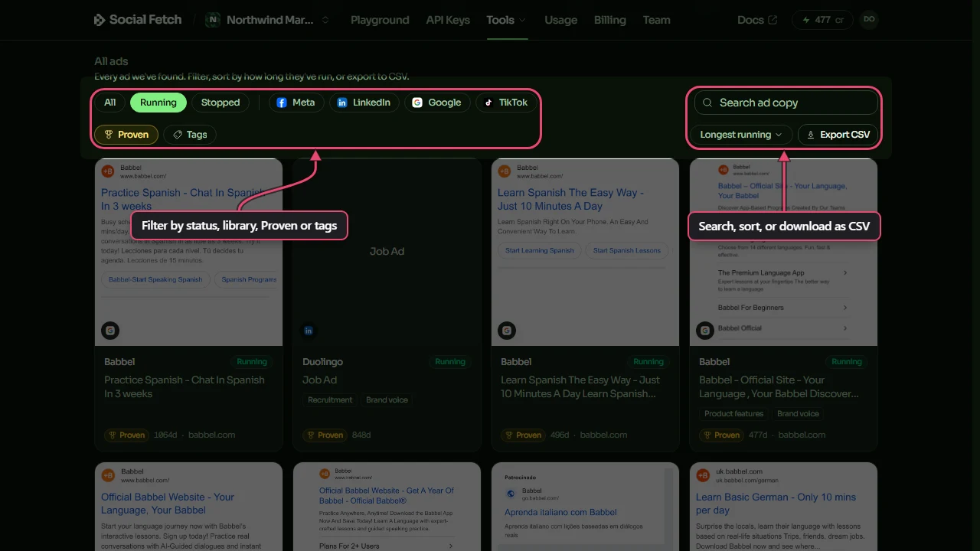Image resolution: width=980 pixels, height=551 pixels.
Task: Toggle the Running status filter
Action: coord(158,103)
